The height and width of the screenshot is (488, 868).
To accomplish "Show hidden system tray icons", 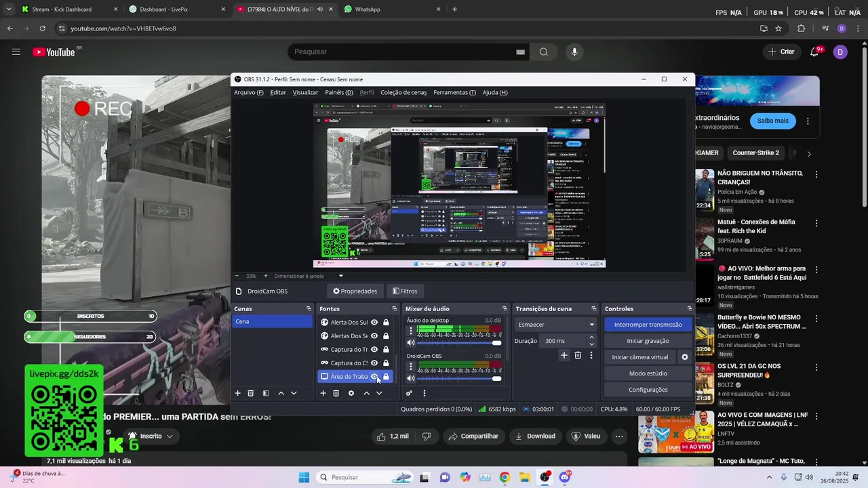I will point(769,477).
